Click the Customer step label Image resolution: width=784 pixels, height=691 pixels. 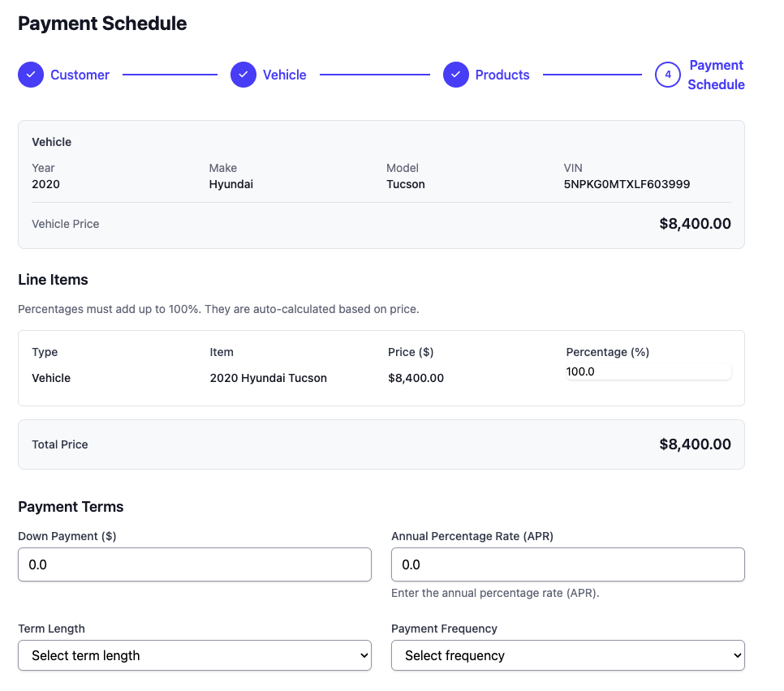[x=80, y=75]
